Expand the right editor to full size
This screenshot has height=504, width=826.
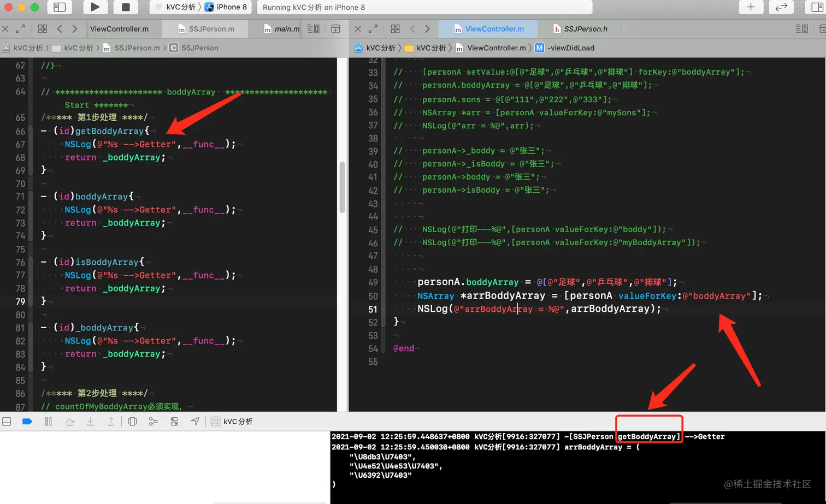(x=373, y=29)
